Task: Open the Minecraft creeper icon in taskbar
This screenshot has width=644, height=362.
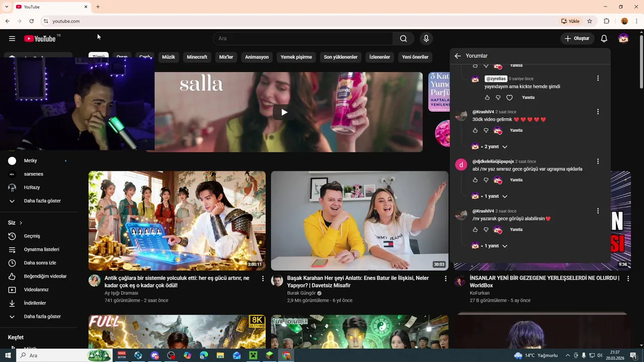Action: 253,355
